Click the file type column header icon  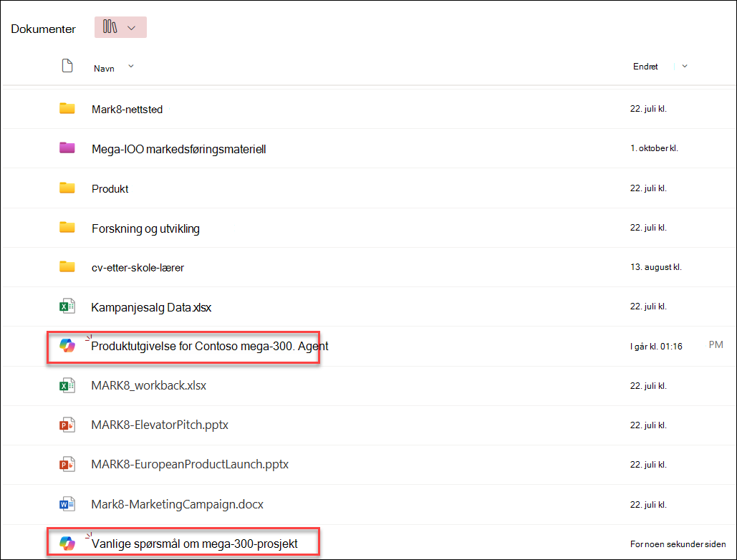(x=67, y=66)
